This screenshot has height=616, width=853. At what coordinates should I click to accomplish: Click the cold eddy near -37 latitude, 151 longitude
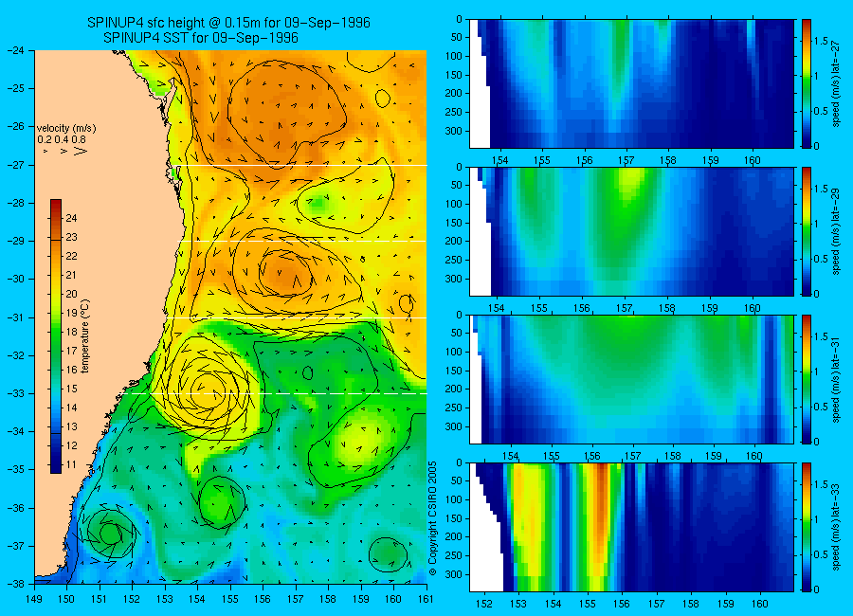[x=111, y=534]
